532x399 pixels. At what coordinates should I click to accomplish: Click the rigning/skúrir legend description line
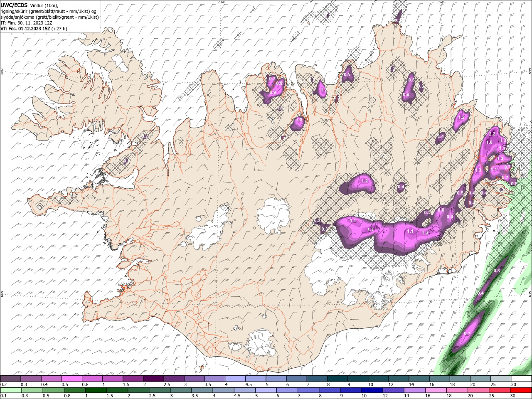(x=49, y=11)
